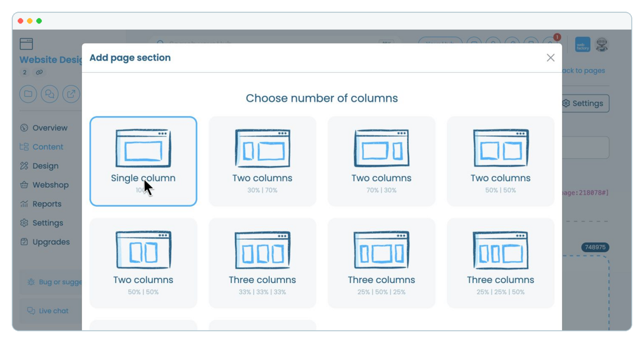Close the Add page section dialog

[x=550, y=58]
